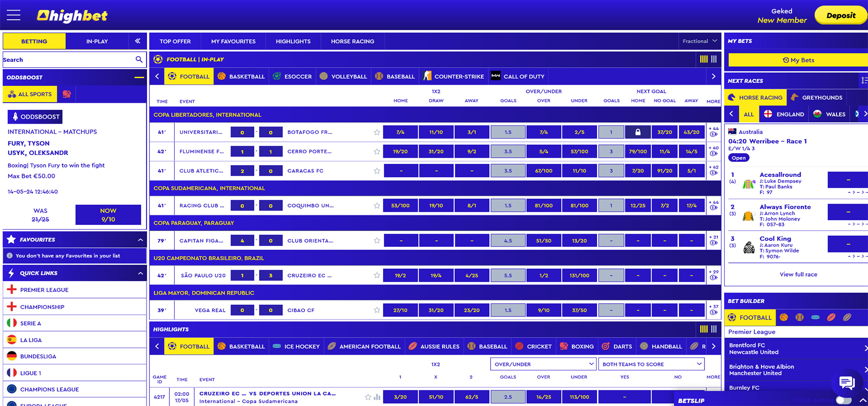Click the search magnifier icon

139,59
